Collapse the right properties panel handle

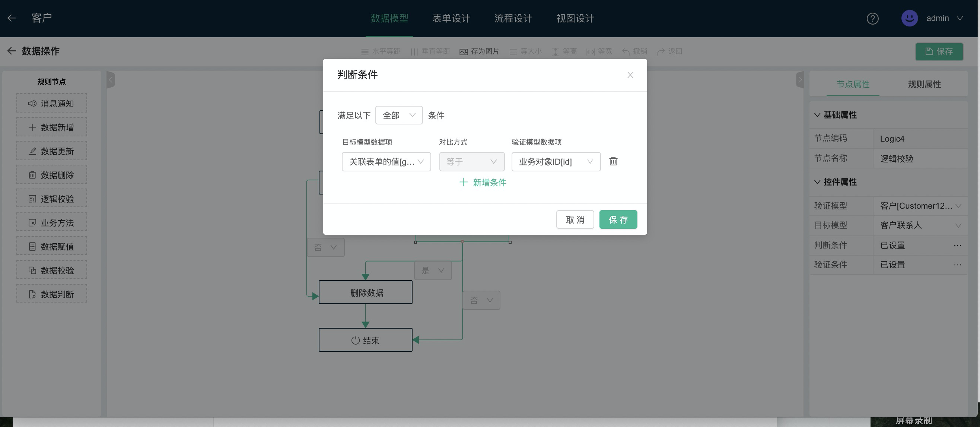800,79
